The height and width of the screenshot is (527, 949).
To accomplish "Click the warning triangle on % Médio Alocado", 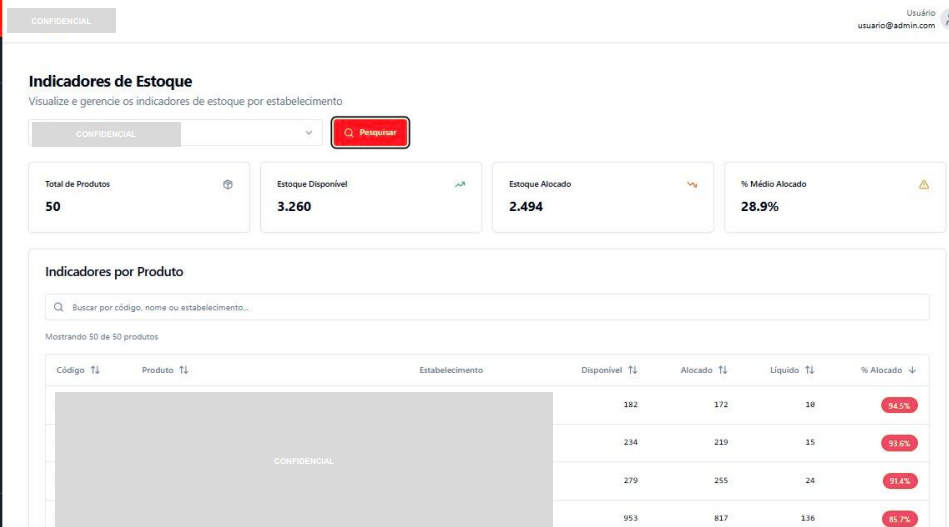I will [923, 185].
